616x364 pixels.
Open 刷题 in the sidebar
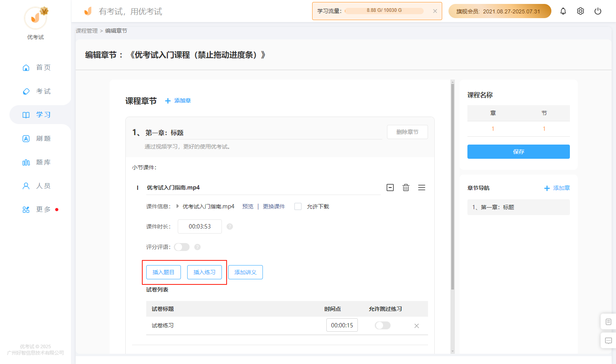click(x=36, y=138)
